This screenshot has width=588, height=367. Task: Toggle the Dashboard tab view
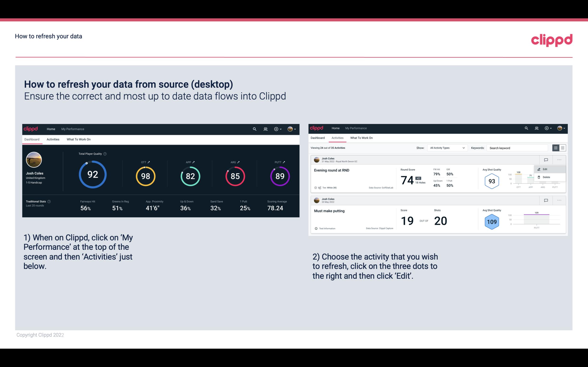(32, 139)
